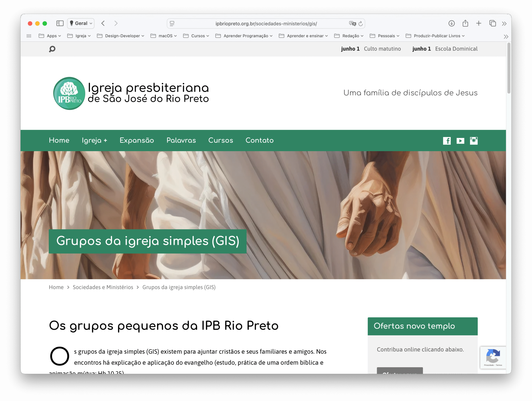Click the Sociedades e Ministérios breadcrumb link
This screenshot has height=401, width=532.
click(x=103, y=287)
